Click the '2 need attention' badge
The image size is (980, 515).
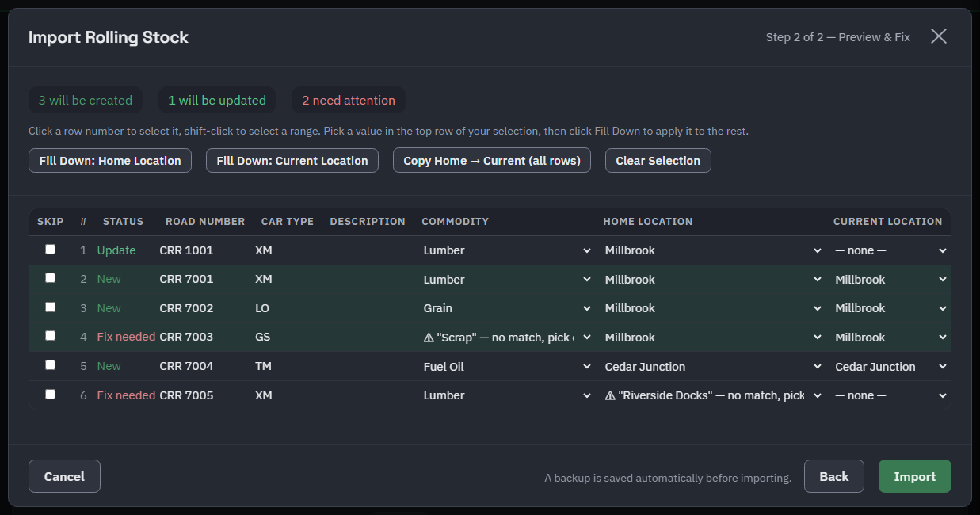pyautogui.click(x=349, y=100)
